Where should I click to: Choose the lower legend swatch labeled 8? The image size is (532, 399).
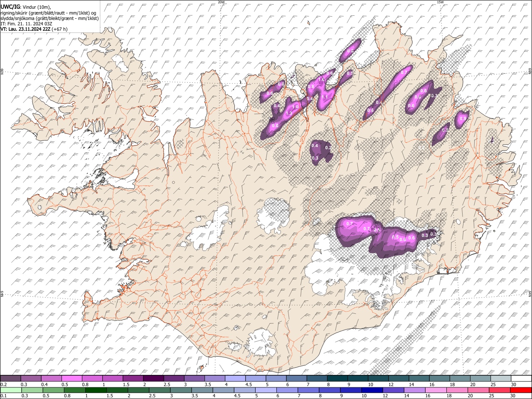tap(329, 390)
